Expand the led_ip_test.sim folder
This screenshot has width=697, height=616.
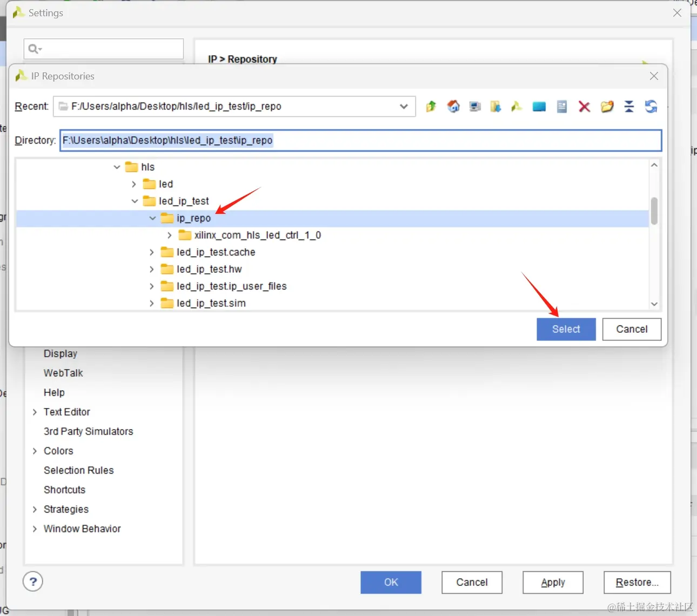coord(152,303)
